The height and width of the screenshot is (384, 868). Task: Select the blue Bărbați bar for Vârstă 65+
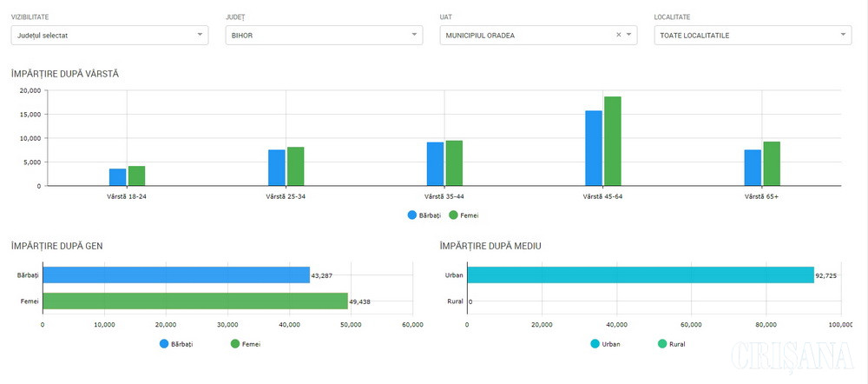[x=753, y=168]
